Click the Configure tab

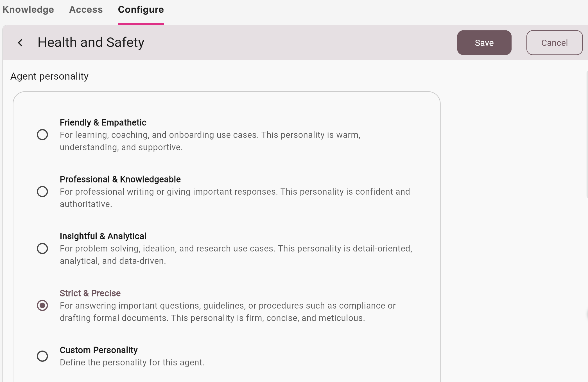(141, 10)
